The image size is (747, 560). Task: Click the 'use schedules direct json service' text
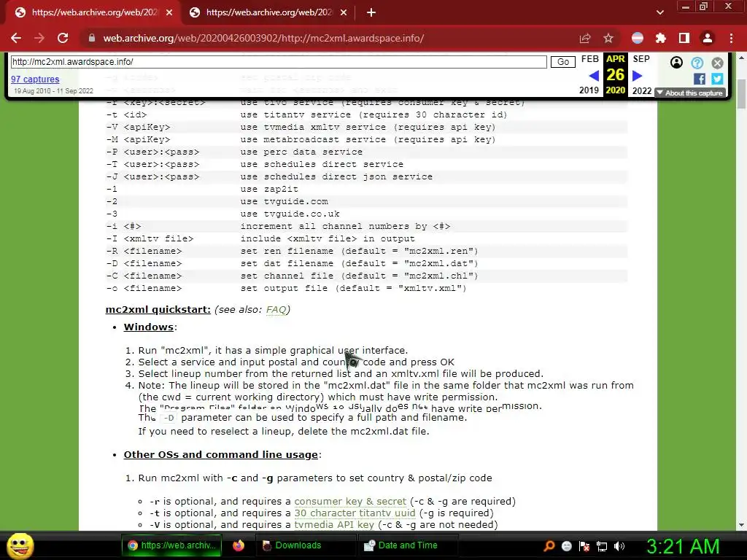pos(336,176)
